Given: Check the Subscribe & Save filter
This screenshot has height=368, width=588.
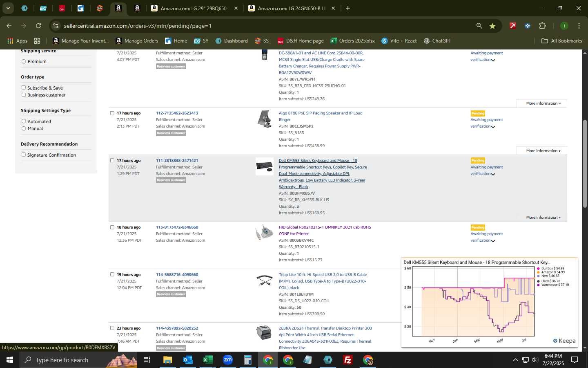Looking at the screenshot, I should (x=24, y=88).
